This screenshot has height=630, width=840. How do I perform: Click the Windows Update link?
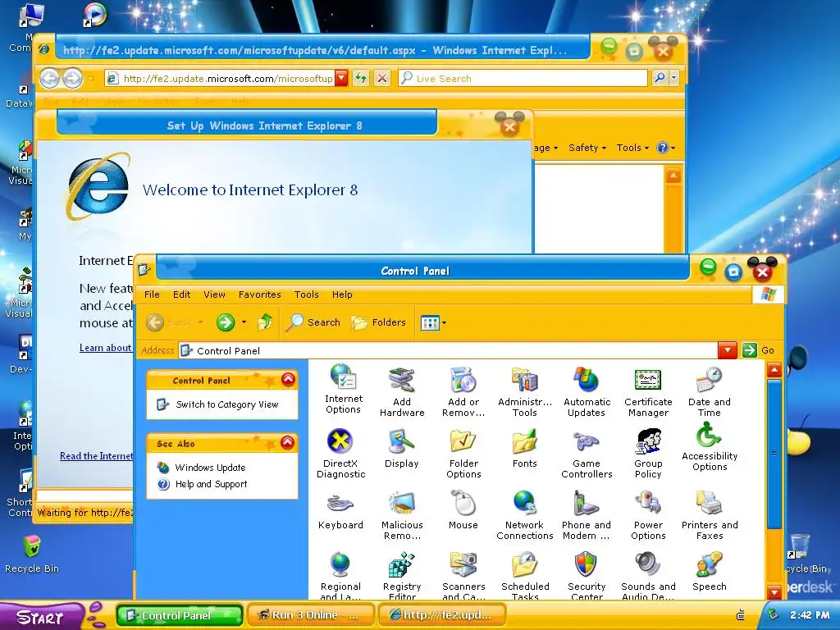click(211, 468)
